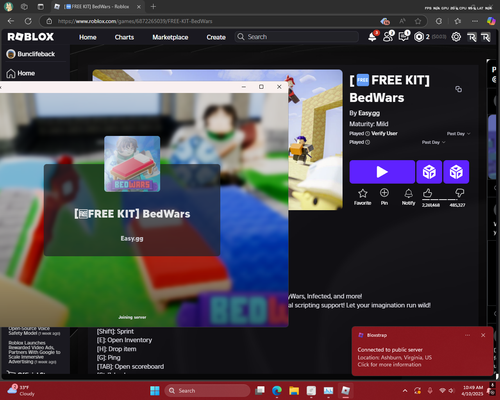Click the BedWars game thumbnail on the page
This screenshot has height=400, width=500.
(315, 140)
